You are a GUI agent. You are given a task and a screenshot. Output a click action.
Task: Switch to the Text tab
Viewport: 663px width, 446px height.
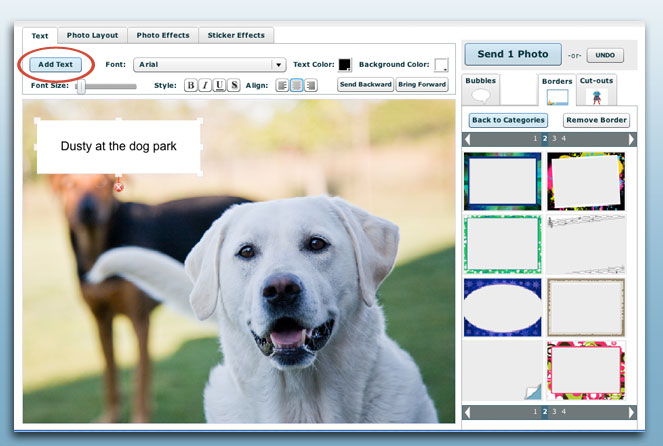coord(40,36)
